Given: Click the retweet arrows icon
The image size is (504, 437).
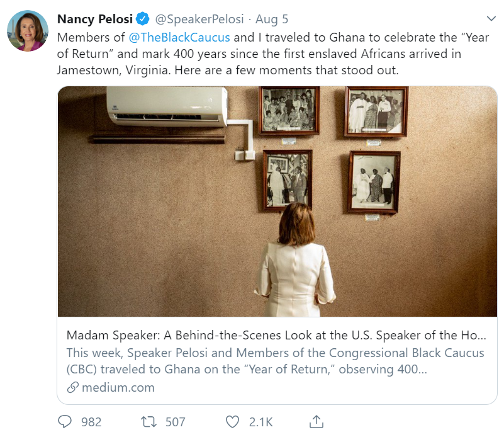Looking at the screenshot, I should (x=150, y=421).
